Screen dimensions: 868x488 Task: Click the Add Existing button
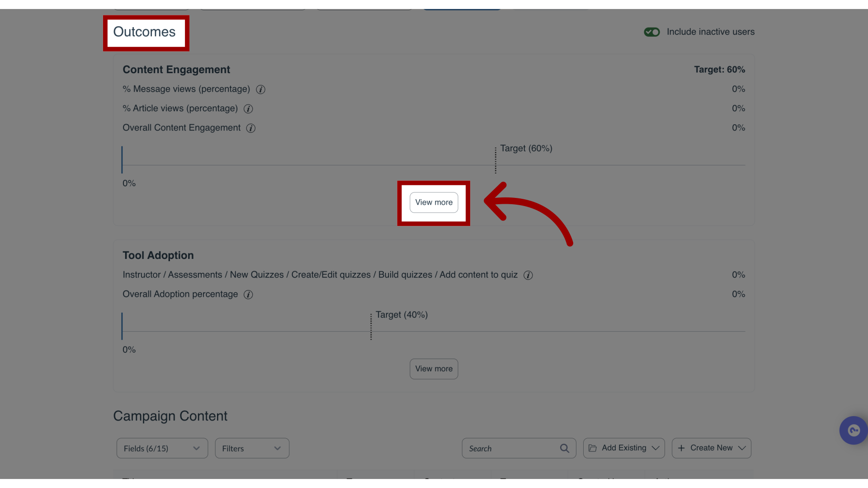click(x=623, y=447)
